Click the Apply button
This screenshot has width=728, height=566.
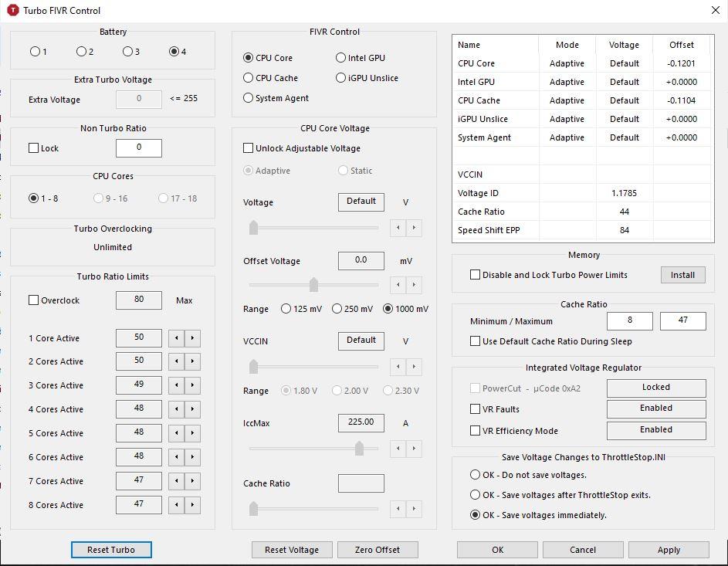tap(669, 550)
